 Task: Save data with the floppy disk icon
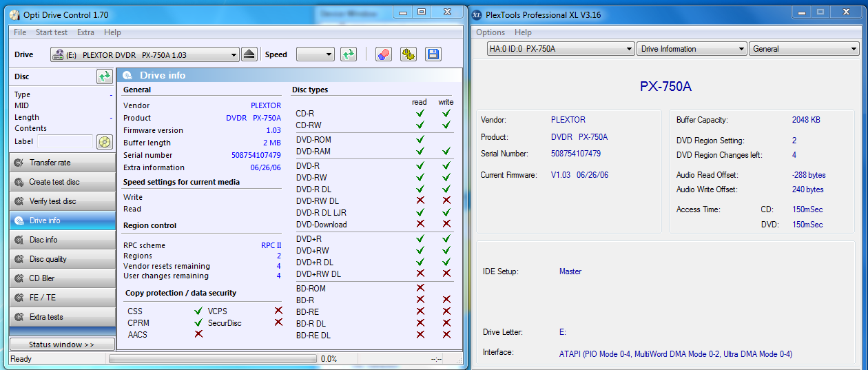pyautogui.click(x=433, y=54)
